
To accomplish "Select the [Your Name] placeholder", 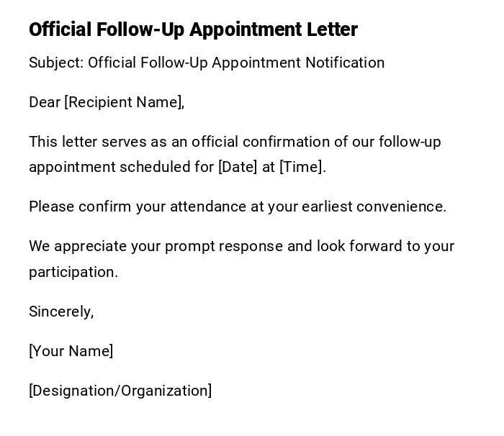I will click(x=71, y=351).
